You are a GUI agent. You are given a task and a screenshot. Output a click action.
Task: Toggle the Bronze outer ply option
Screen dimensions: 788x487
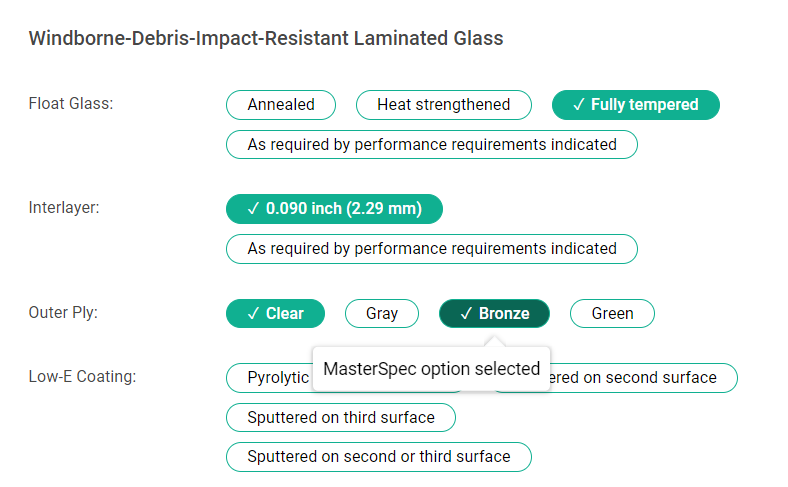click(x=494, y=313)
